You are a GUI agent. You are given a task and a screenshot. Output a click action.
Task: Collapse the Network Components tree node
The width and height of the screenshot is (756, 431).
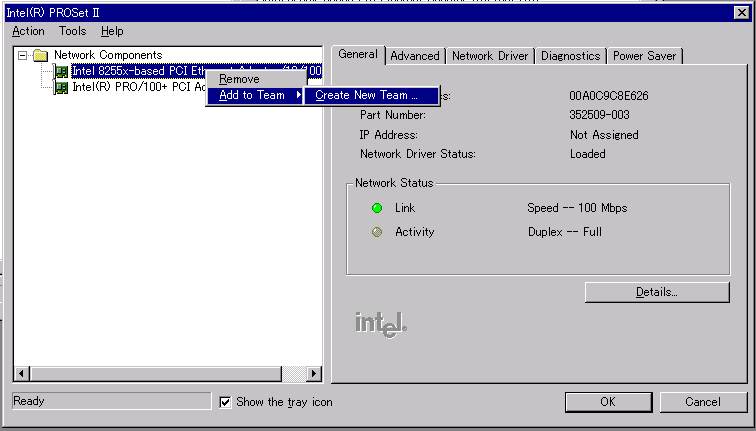22,55
